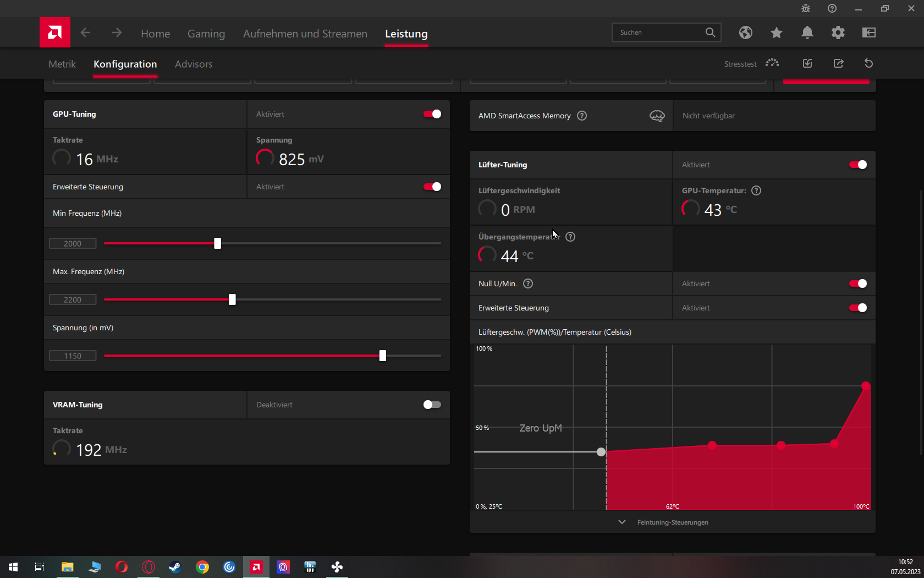Click the bug report icon
924x578 pixels.
point(805,8)
